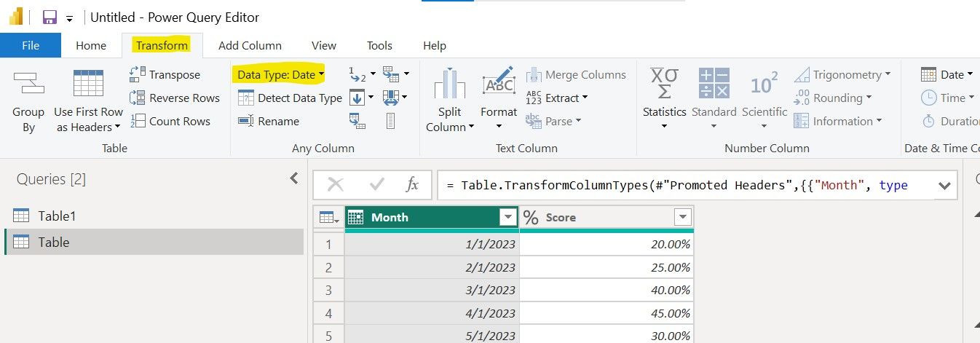Open the Parse dropdown
Screen dimensions: 980x343
[x=553, y=121]
